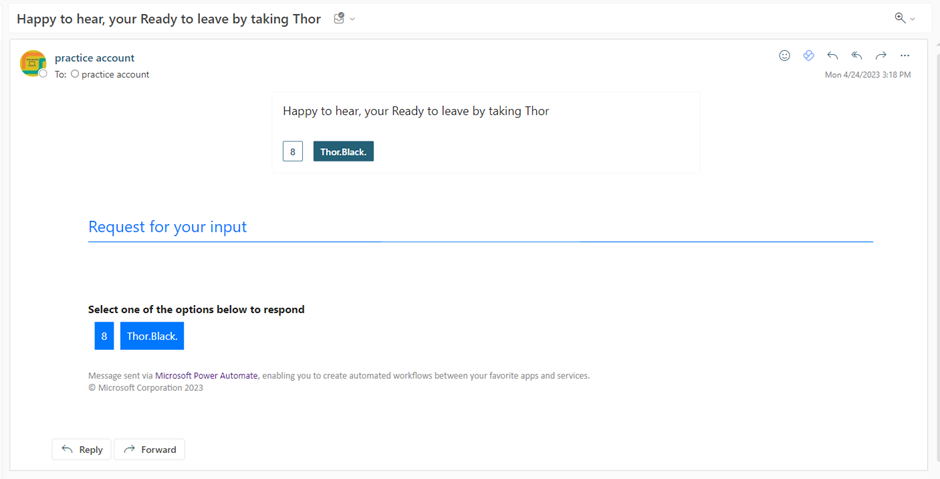Click the presence status circle on avatar

click(x=43, y=74)
